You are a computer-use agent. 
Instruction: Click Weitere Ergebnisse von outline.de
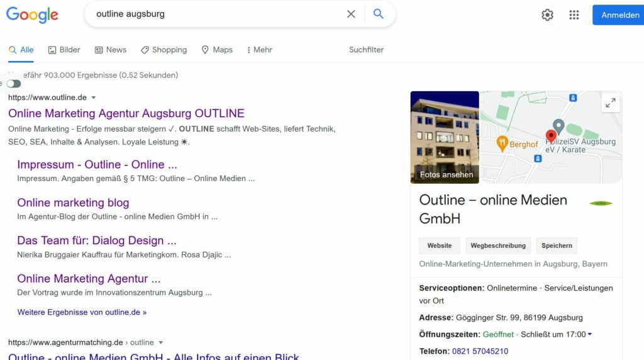point(82,312)
